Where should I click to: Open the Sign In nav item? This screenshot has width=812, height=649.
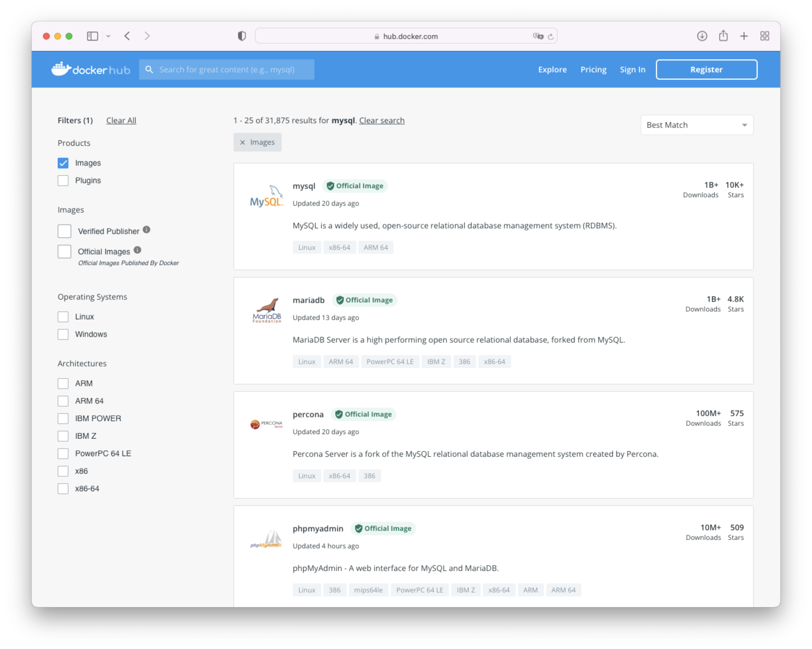coord(632,70)
